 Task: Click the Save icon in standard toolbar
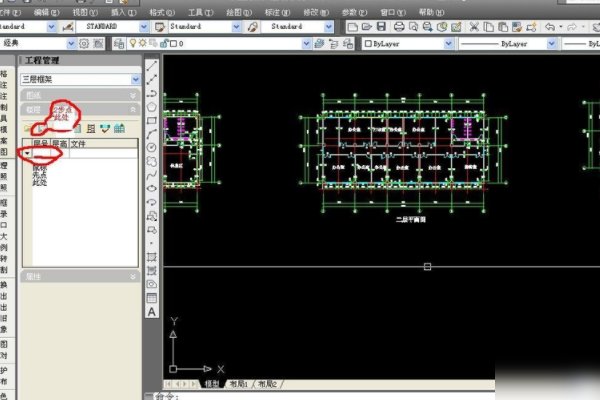coord(383,24)
